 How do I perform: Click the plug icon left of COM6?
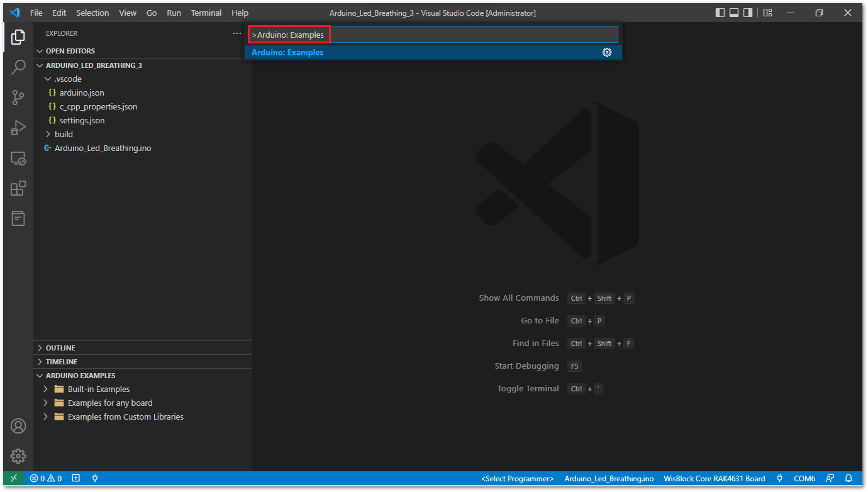tap(780, 478)
